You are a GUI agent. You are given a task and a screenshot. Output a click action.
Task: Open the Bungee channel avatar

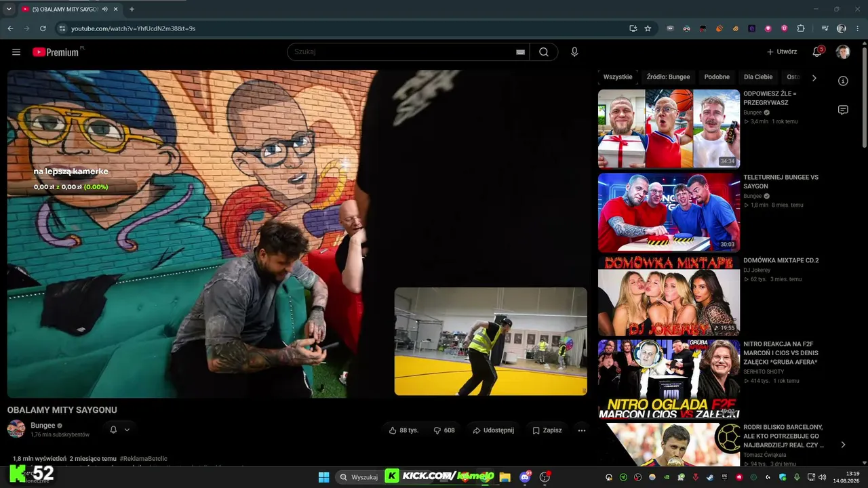click(x=16, y=429)
